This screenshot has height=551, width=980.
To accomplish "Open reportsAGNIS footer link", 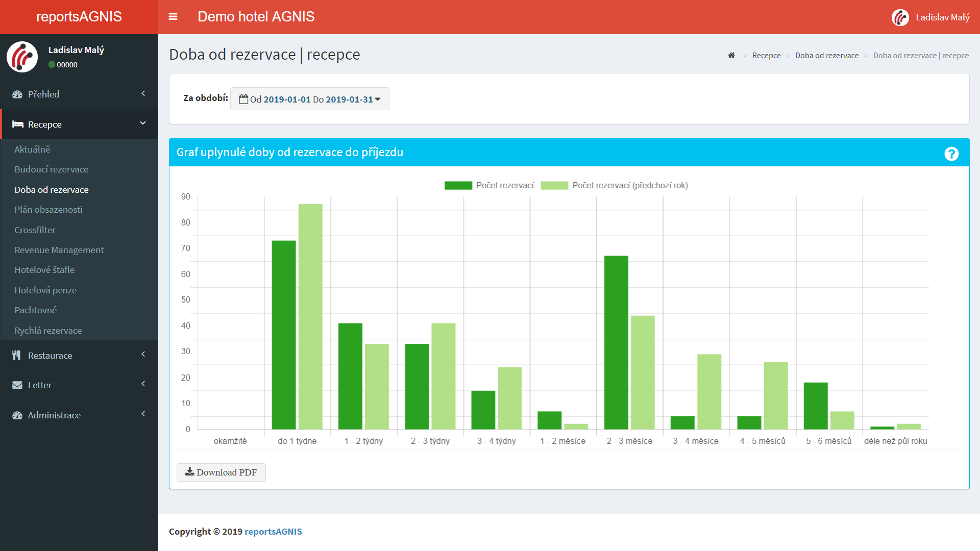I will tap(273, 532).
